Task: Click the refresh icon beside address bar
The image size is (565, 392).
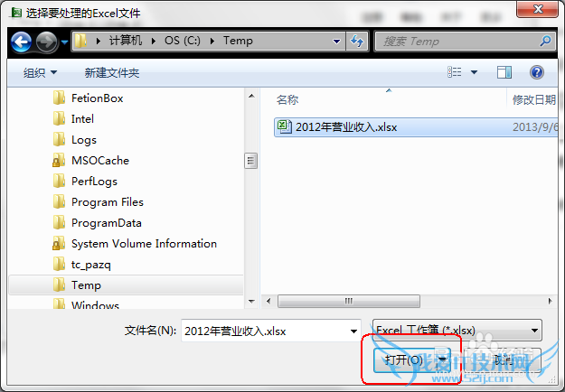Action: tap(357, 41)
